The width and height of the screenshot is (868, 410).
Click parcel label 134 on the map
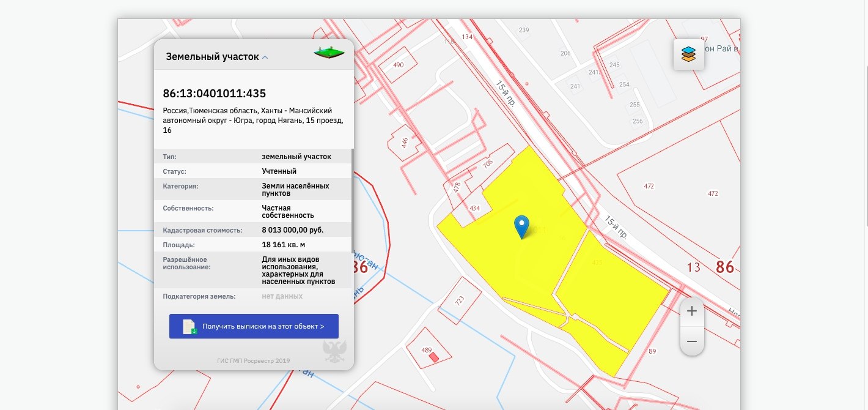[468, 37]
